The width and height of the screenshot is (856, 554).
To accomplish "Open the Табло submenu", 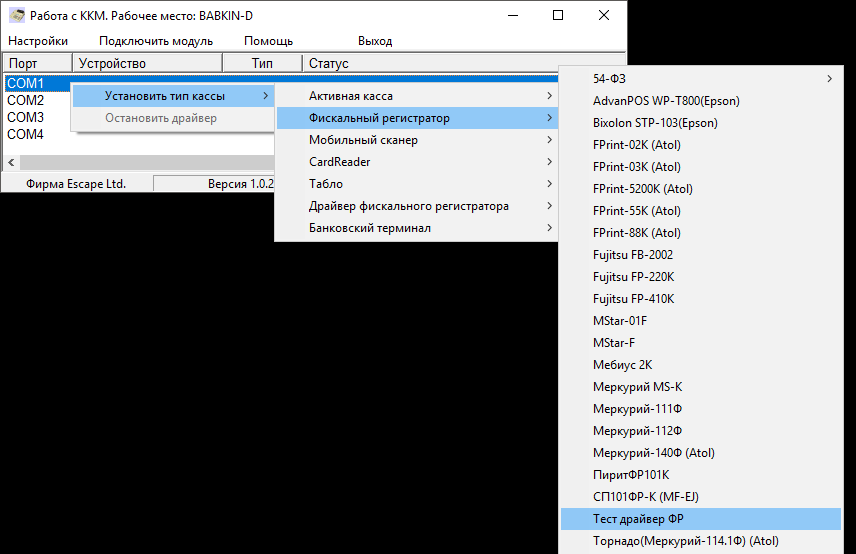I will point(417,184).
